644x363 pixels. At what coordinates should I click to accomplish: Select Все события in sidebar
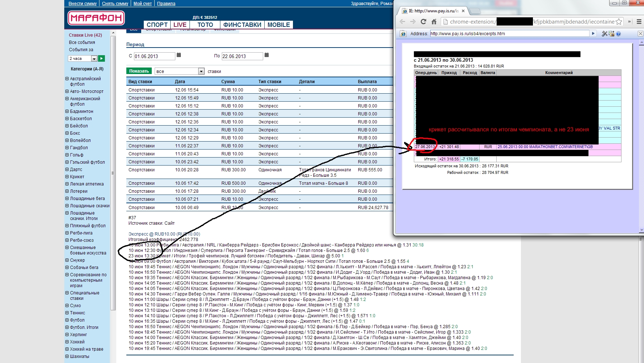82,42
